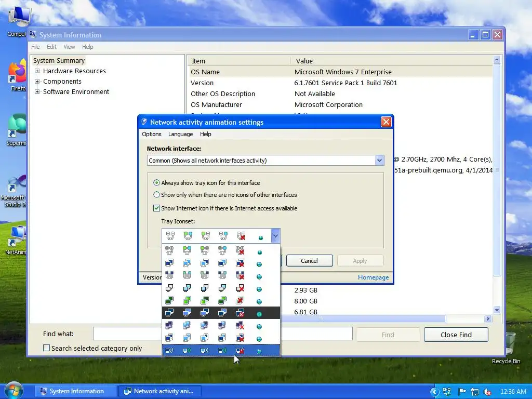This screenshot has width=532, height=399.
Task: Close the Network activity animation settings dialog
Action: click(386, 122)
